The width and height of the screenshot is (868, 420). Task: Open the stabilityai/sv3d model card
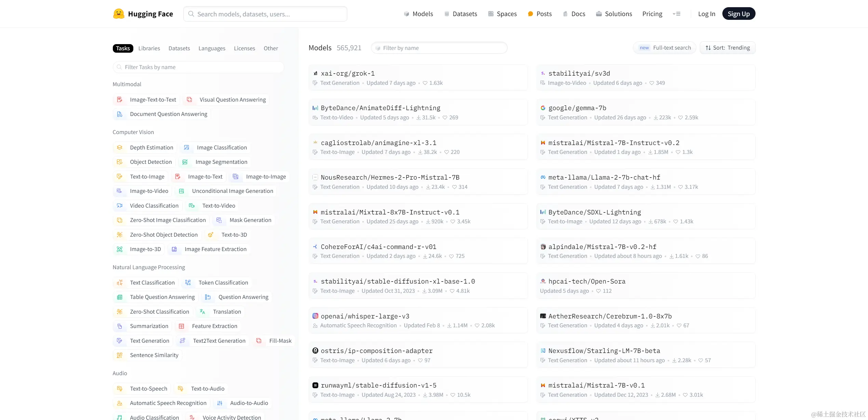[646, 78]
